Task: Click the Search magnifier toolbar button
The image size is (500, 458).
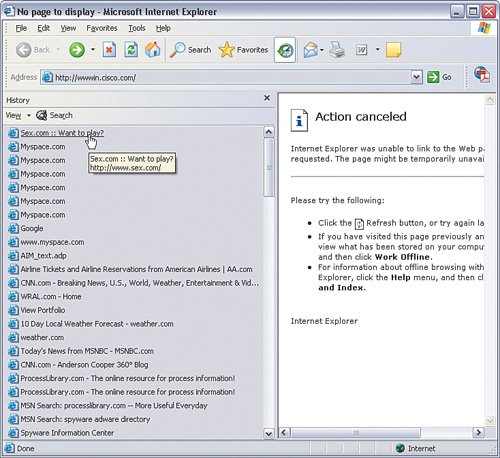Action: tap(190, 50)
